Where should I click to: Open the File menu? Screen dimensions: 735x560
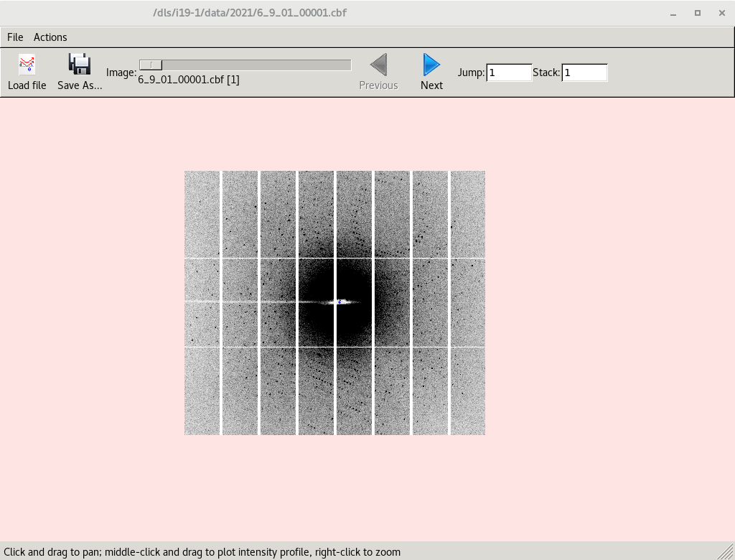pyautogui.click(x=14, y=37)
